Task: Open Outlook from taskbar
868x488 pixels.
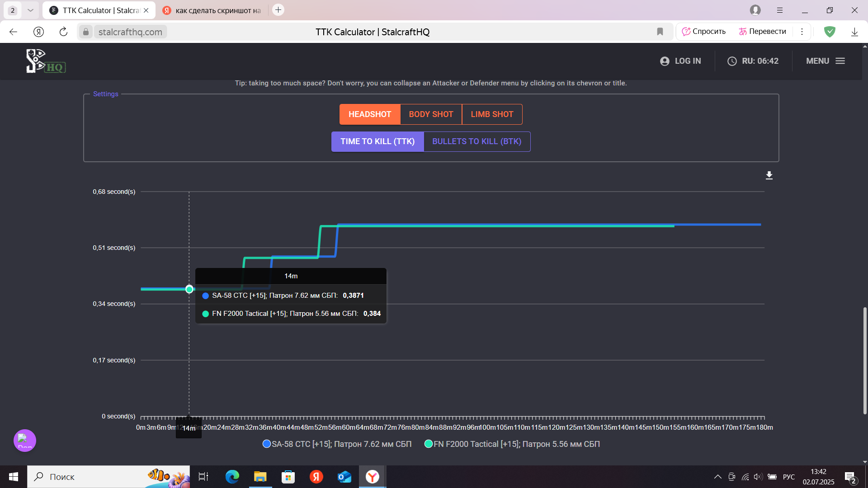Action: [x=344, y=477]
